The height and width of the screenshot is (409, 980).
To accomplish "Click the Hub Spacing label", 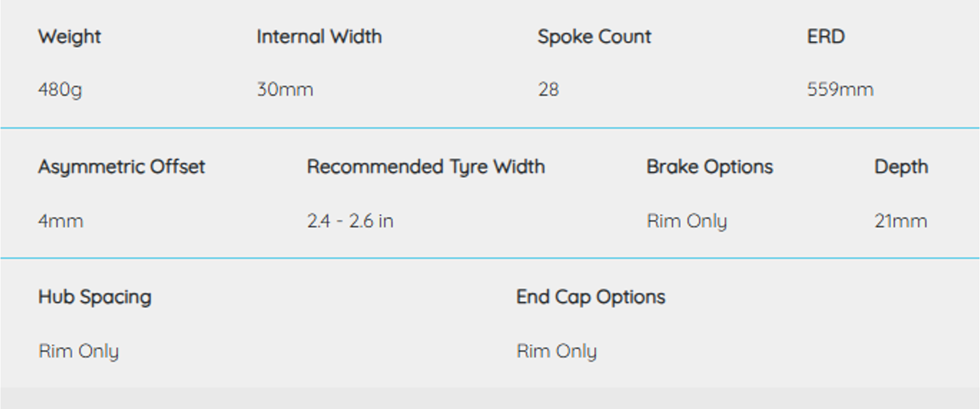I will [x=95, y=297].
